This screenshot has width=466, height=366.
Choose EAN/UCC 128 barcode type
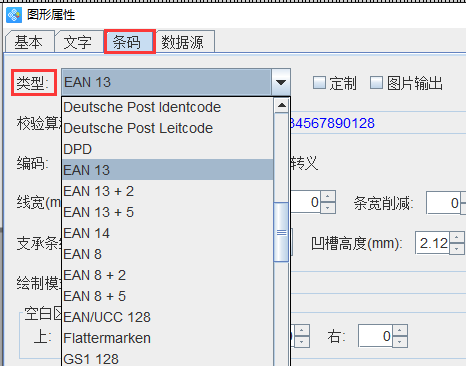click(168, 317)
